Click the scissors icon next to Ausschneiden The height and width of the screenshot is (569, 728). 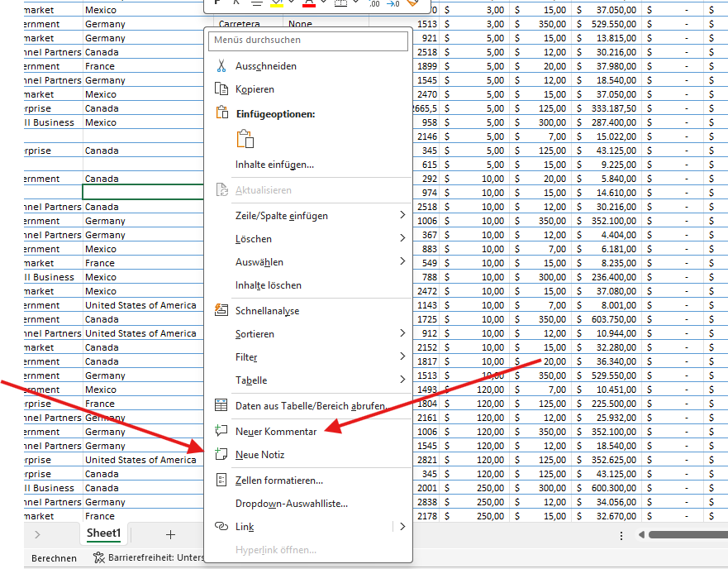coord(221,66)
